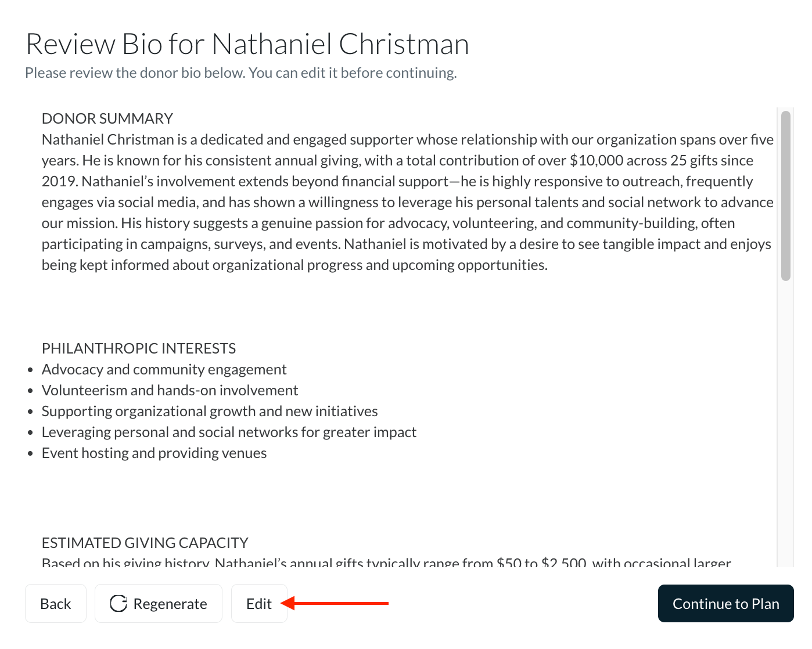812x649 pixels.
Task: Click the Regenerate text label
Action: (170, 604)
